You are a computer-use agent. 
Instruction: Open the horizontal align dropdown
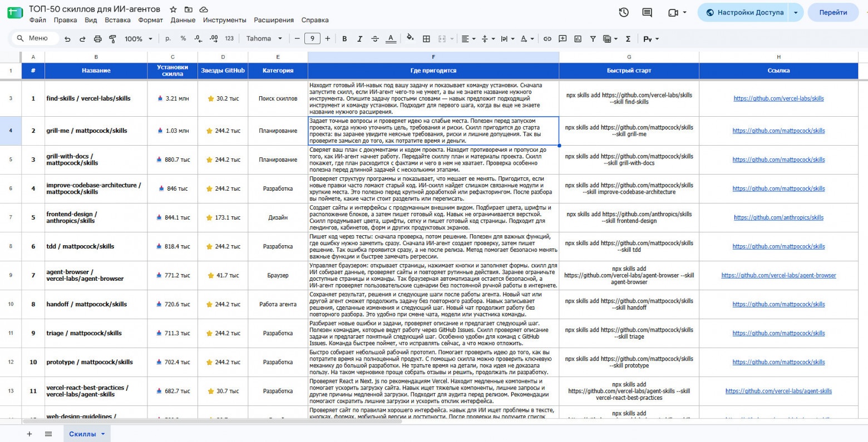pyautogui.click(x=468, y=39)
